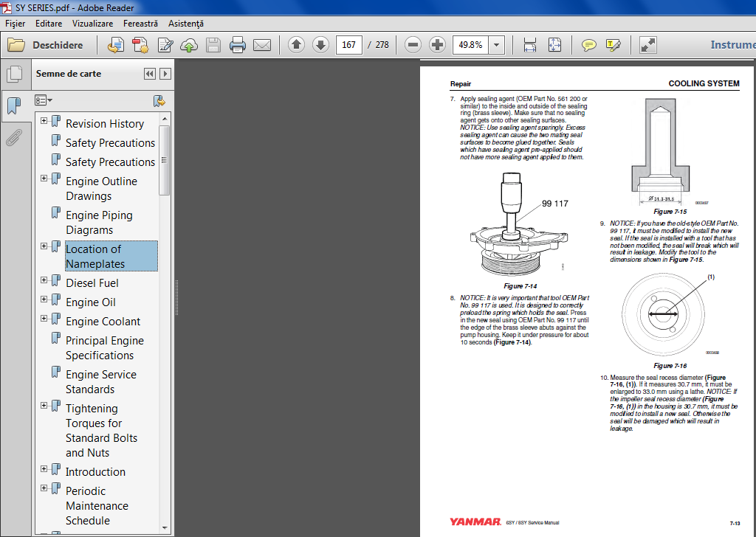756x537 pixels.
Task: Expand the Introduction bookmark
Action: [44, 468]
